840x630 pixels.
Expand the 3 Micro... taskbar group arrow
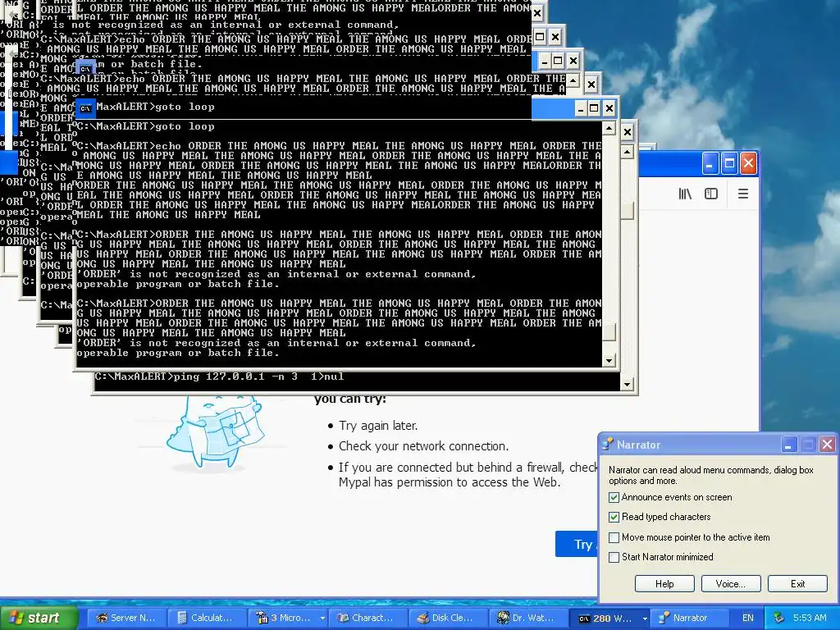click(322, 618)
